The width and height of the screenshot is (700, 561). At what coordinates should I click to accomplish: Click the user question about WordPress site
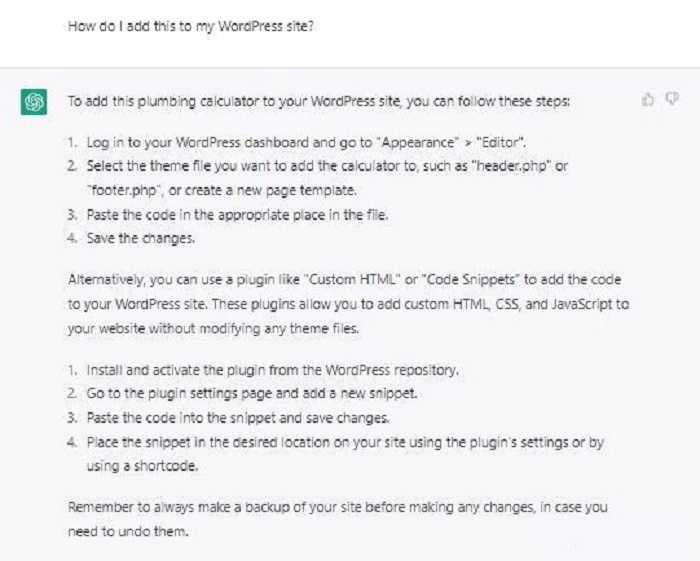[191, 26]
